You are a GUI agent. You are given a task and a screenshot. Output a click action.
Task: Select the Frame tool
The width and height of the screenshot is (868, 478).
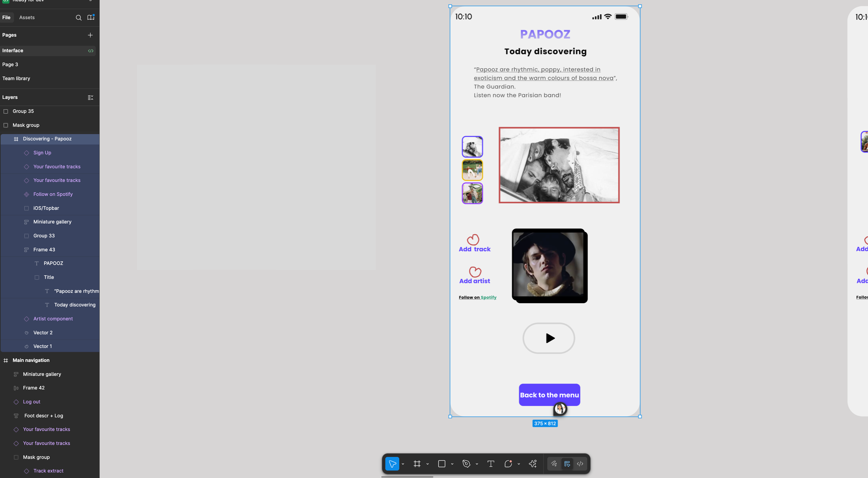417,464
